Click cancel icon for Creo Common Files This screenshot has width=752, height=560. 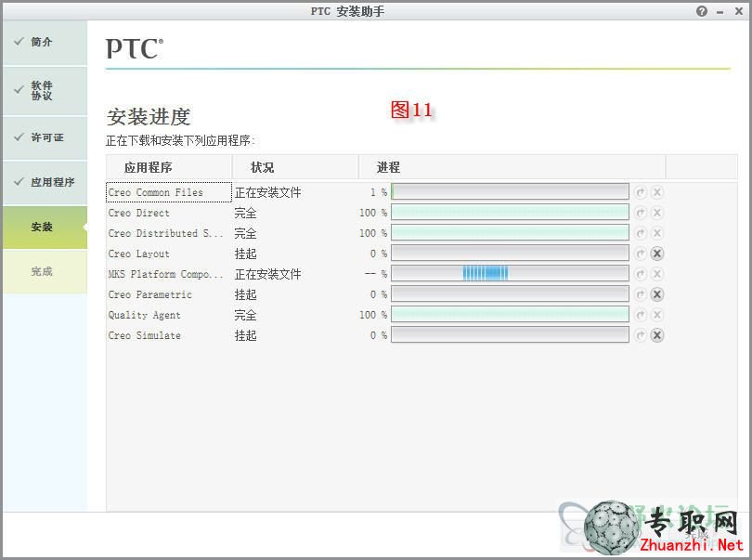[x=657, y=192]
